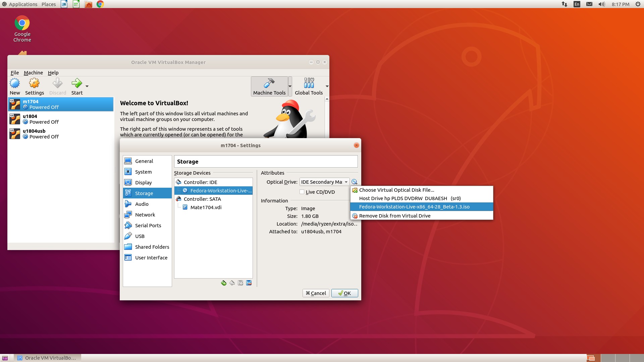644x362 pixels.
Task: Click the Machine Tools button
Action: (x=269, y=86)
